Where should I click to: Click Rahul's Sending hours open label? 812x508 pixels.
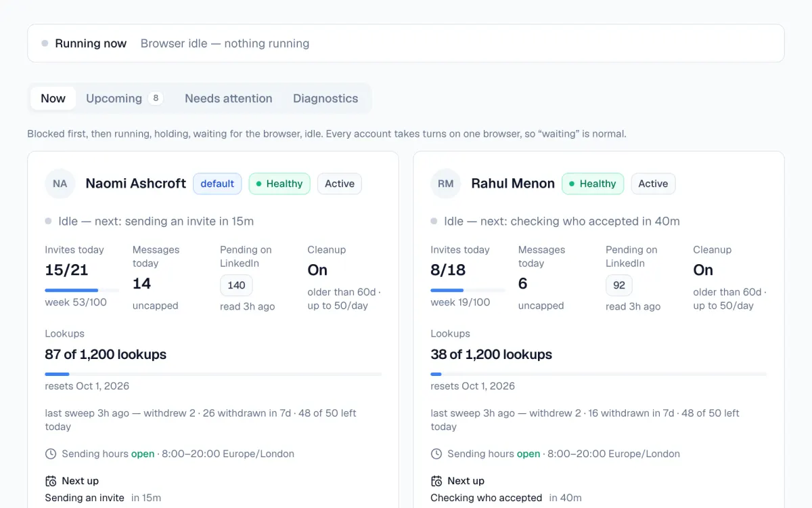494,454
